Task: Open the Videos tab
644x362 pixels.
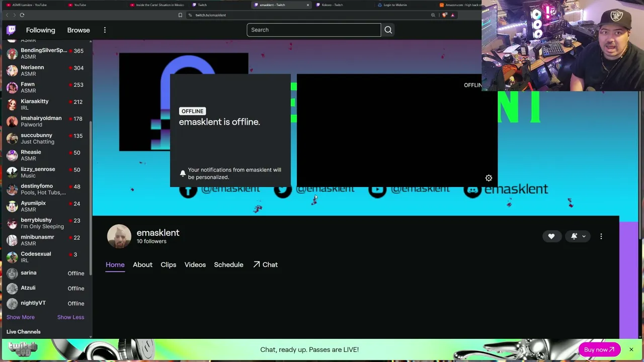Action: pos(195,264)
